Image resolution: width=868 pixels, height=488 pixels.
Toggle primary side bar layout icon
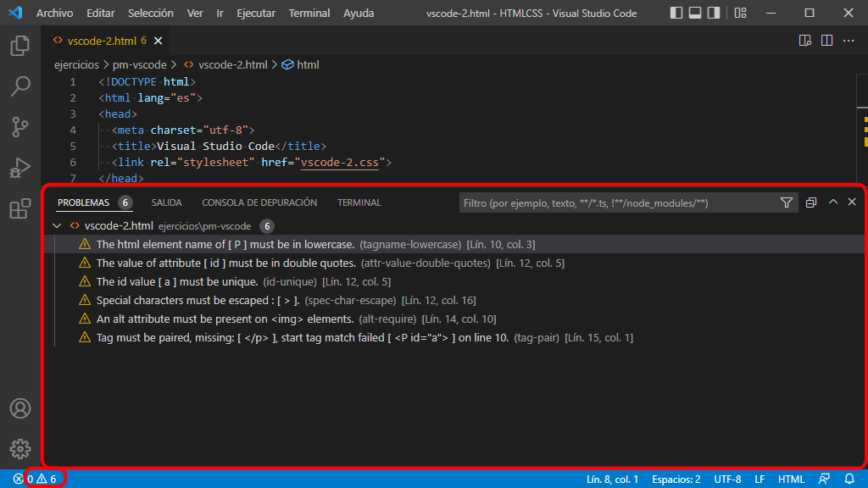(x=676, y=13)
